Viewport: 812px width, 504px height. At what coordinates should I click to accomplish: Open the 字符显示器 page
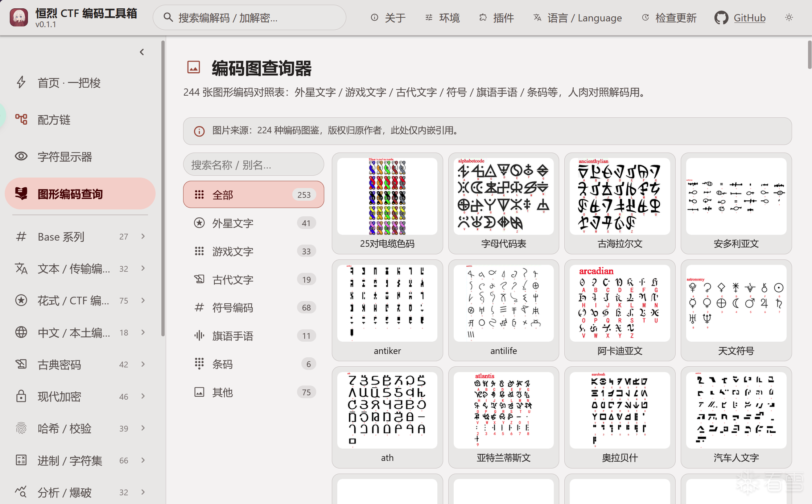pos(80,157)
